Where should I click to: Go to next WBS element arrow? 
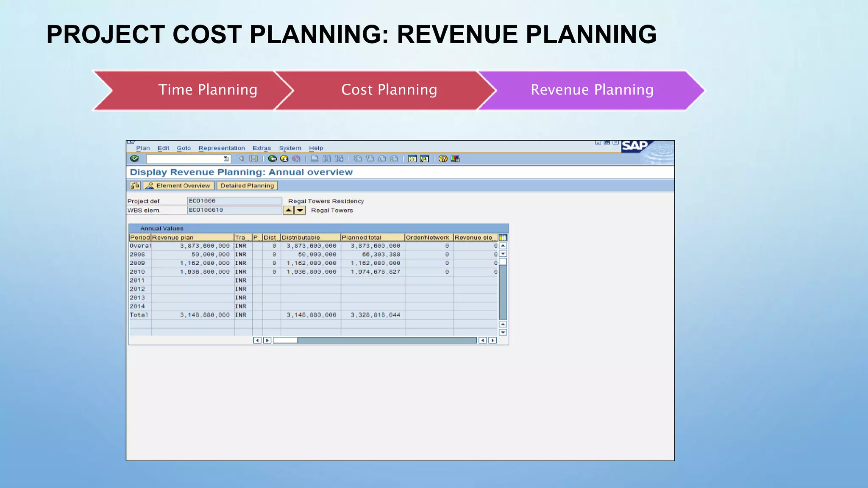pos(300,210)
